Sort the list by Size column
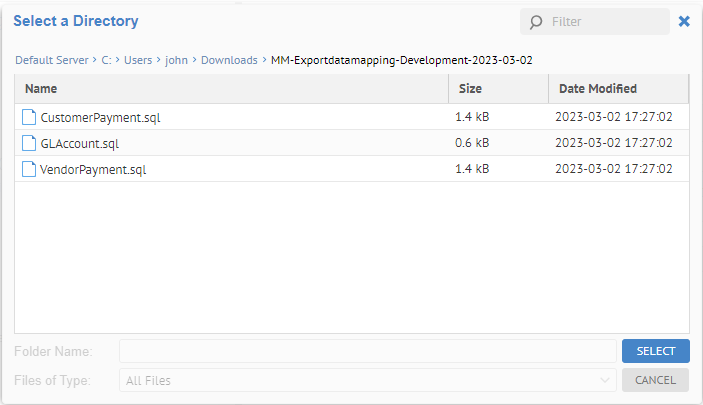The height and width of the screenshot is (405, 703). (498, 89)
